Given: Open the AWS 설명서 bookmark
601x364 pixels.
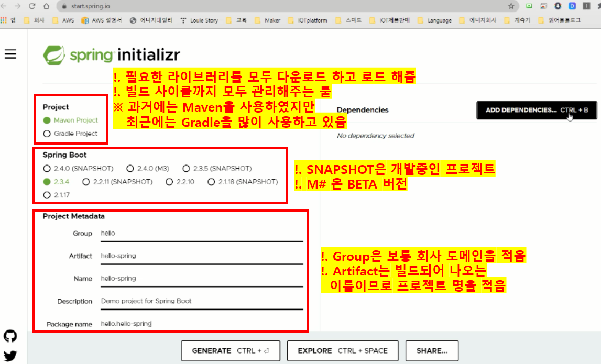Looking at the screenshot, I should coord(102,20).
